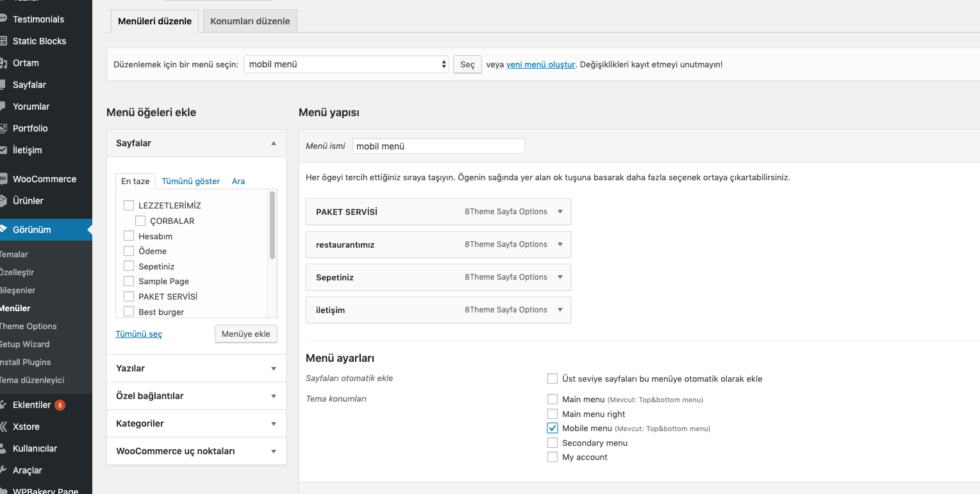Open Ürünler using its sidebar icon
Screen dimensions: 980x494
pos(3,201)
